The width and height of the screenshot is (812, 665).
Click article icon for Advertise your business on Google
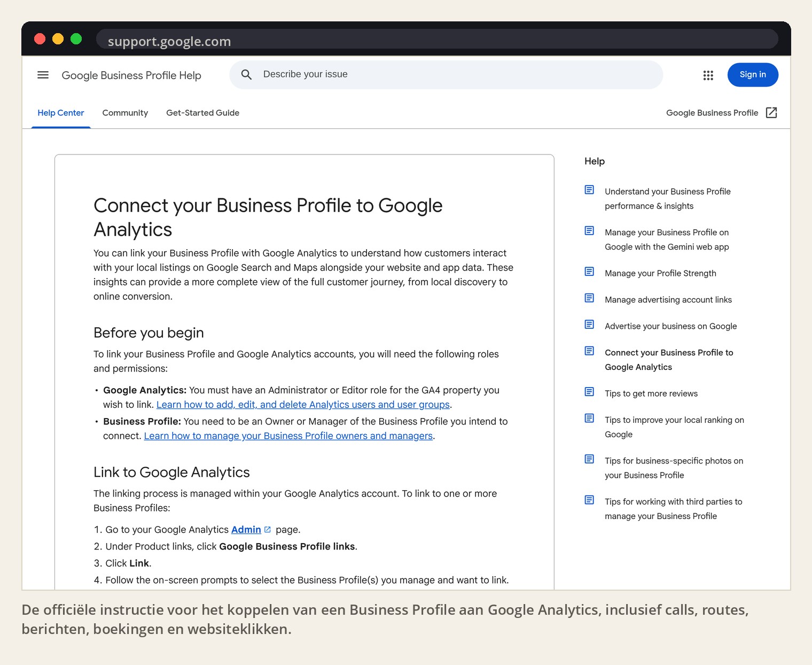tap(589, 324)
